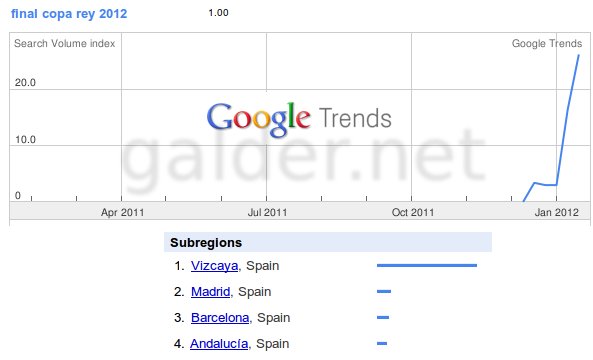Open the Vizcaya subregion link
593x360 pixels.
click(x=214, y=266)
